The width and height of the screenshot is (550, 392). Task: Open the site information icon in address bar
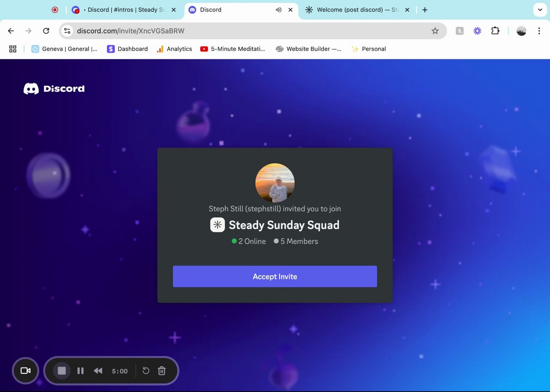[x=67, y=31]
